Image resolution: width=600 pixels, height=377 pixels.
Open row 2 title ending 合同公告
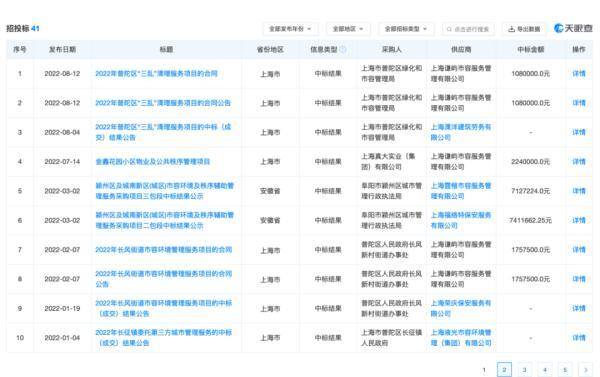click(x=163, y=103)
